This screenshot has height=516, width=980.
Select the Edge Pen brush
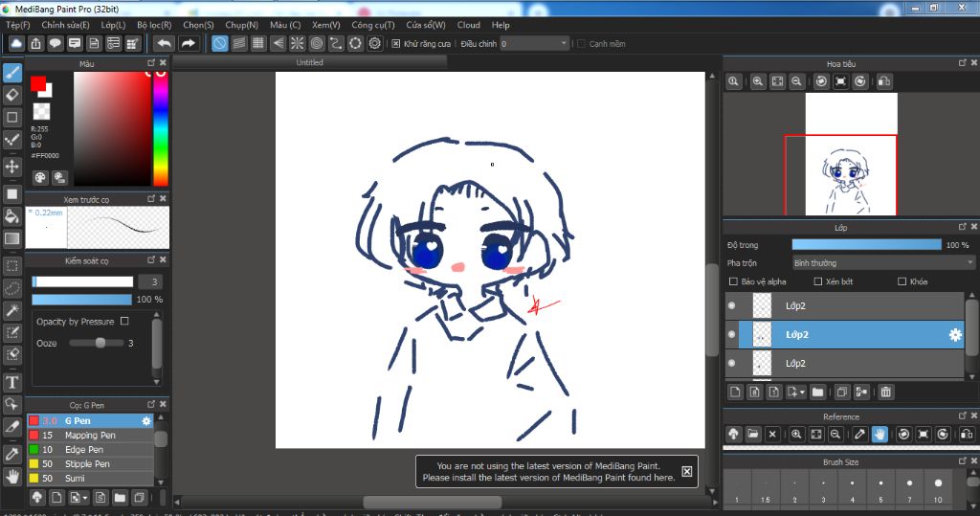tap(91, 450)
